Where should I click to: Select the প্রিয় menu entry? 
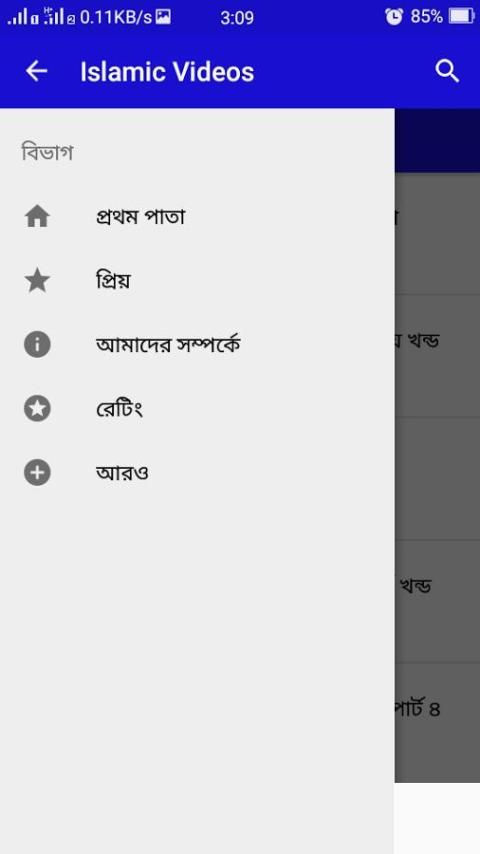[x=197, y=281]
